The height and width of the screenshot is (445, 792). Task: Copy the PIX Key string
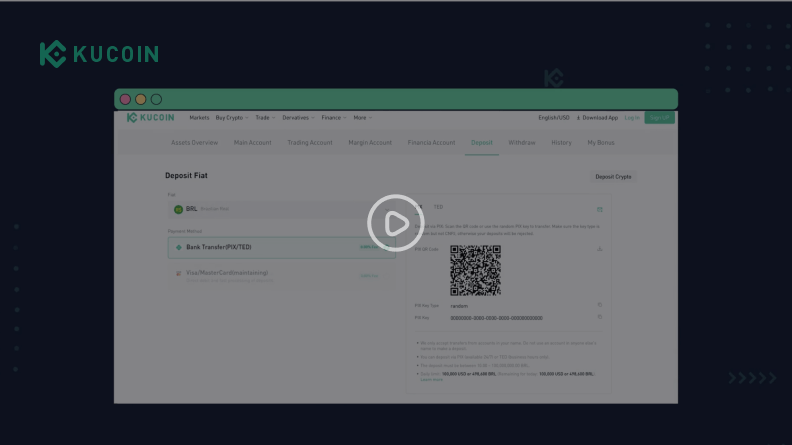click(600, 317)
